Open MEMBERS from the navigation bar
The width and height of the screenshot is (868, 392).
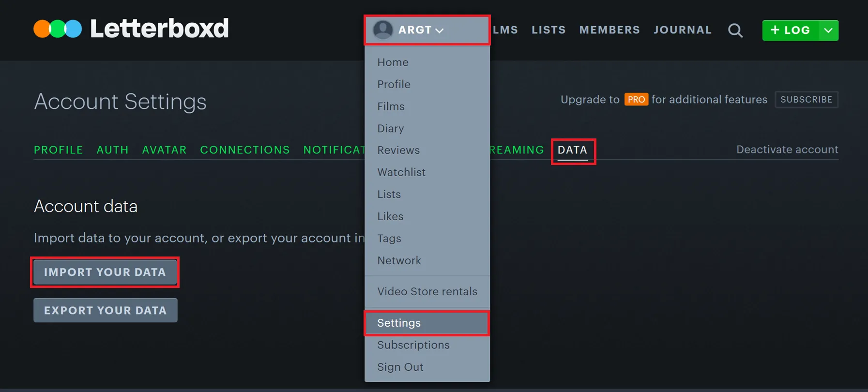609,30
